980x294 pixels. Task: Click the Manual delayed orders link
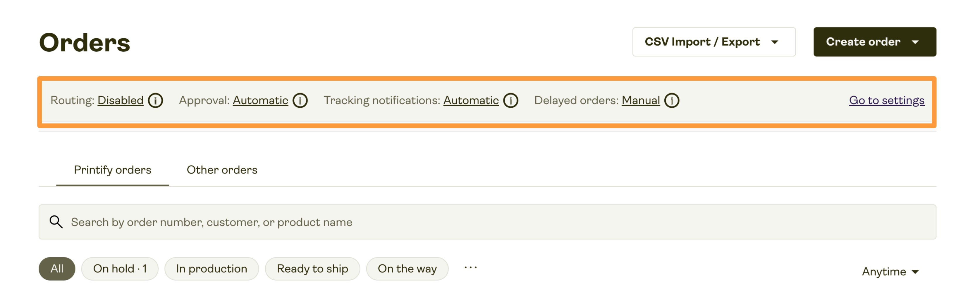640,100
